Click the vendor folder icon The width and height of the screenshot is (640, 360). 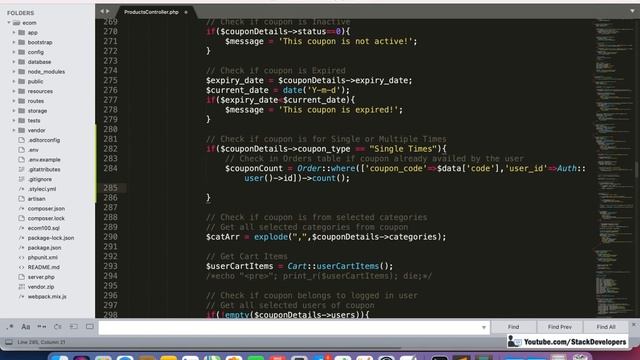click(22, 130)
